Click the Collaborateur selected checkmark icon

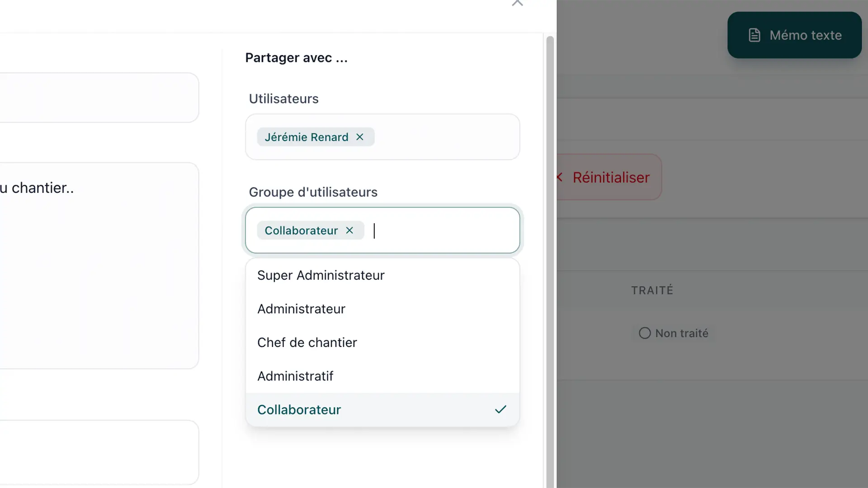[500, 409]
